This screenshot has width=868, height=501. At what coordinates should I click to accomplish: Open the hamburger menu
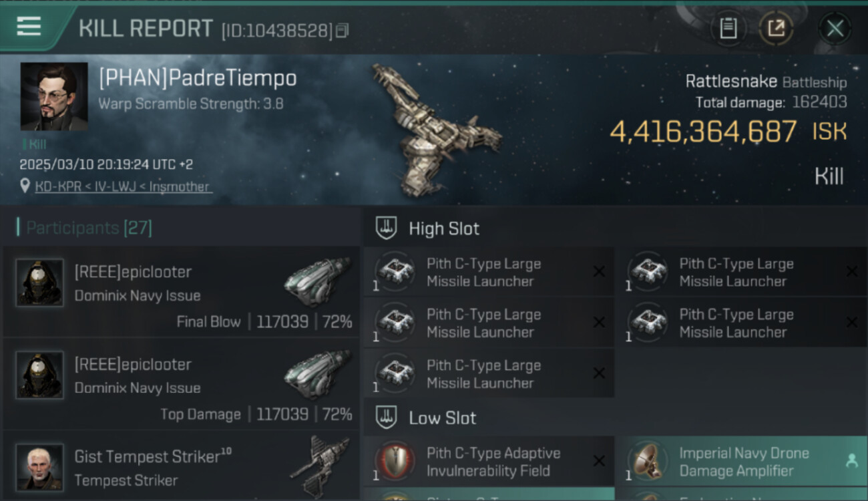(x=29, y=26)
